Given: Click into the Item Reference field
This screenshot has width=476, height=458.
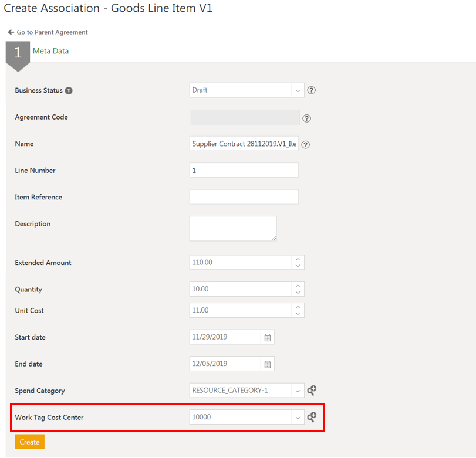Looking at the screenshot, I should [x=244, y=197].
